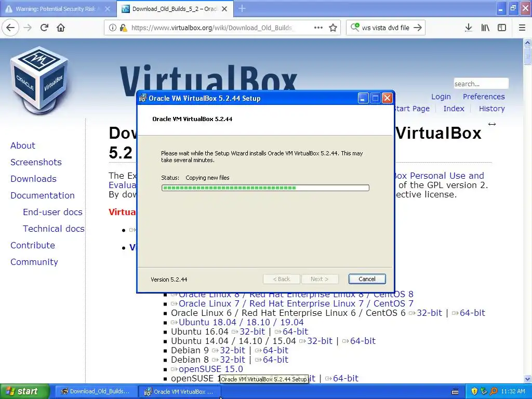
Task: Open the Downloads arrow icon in the toolbar
Action: 469,28
